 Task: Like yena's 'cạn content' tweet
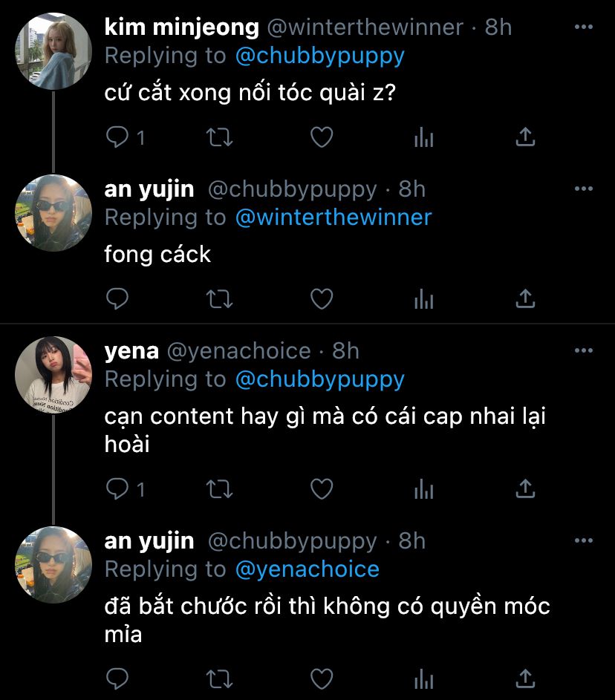point(321,489)
